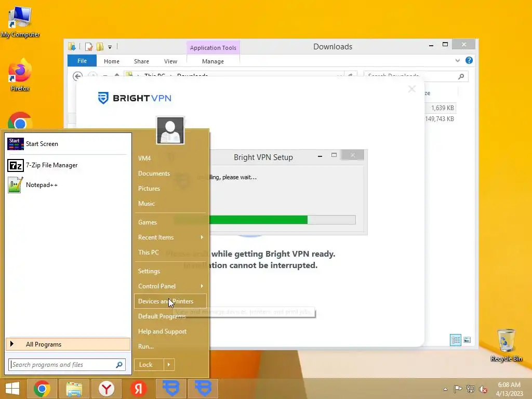Image resolution: width=532 pixels, height=399 pixels.
Task: Open Default Programs from the Start menu
Action: click(x=162, y=316)
